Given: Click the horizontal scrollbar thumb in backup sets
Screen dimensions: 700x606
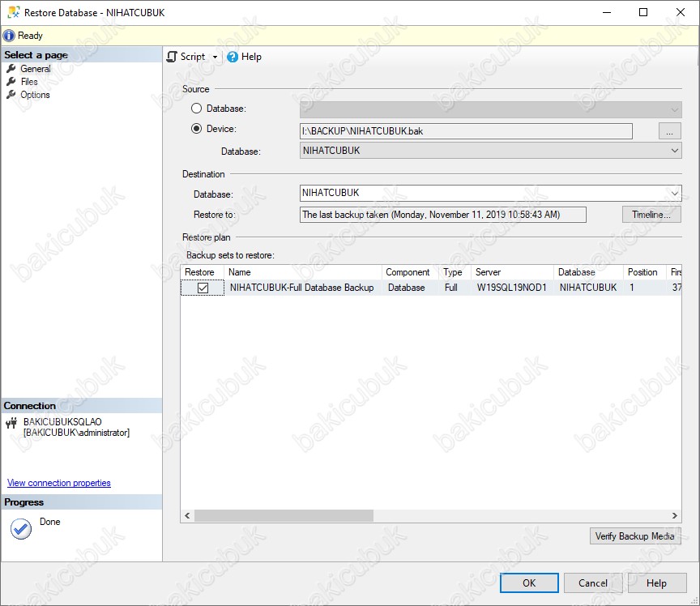Looking at the screenshot, I should point(284,516).
